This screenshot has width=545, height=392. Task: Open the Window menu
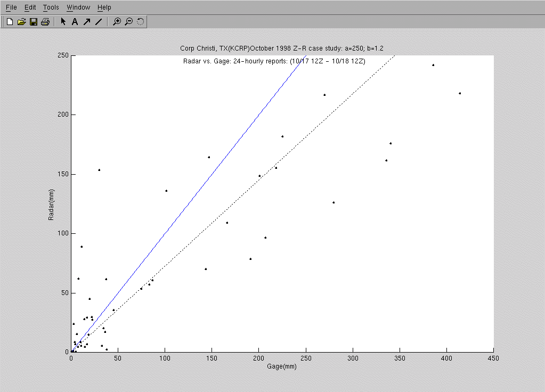pyautogui.click(x=78, y=7)
